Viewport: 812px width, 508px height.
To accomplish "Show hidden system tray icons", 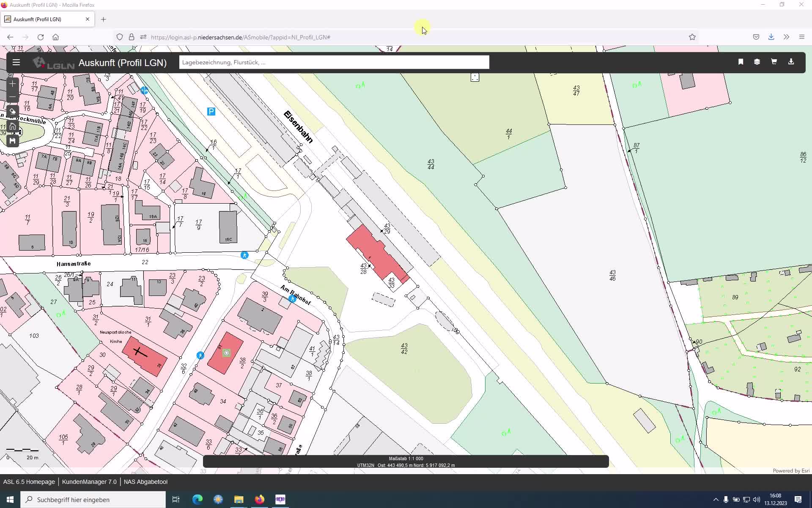I will (716, 500).
